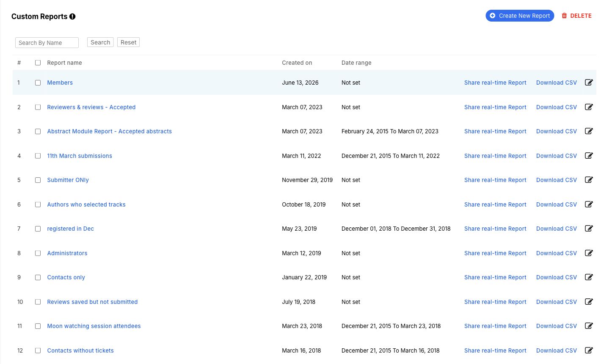
Task: Click the June 13, 2026 date cell
Action: [x=300, y=83]
